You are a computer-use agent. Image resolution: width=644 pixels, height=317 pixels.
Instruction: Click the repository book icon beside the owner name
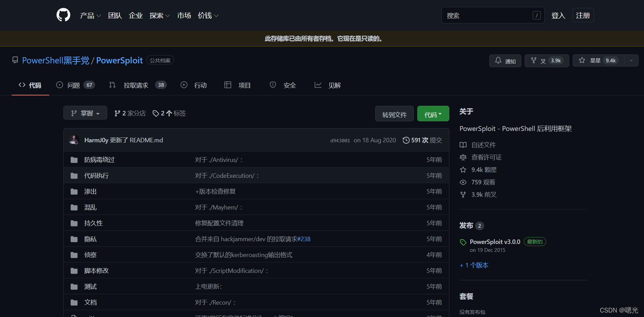coord(15,60)
